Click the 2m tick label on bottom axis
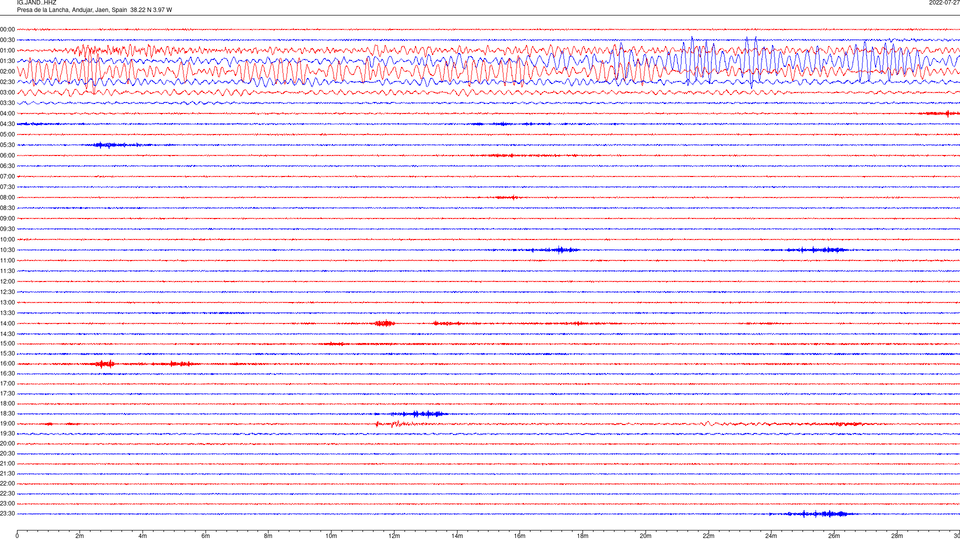Image resolution: width=960 pixels, height=540 pixels. (80, 536)
